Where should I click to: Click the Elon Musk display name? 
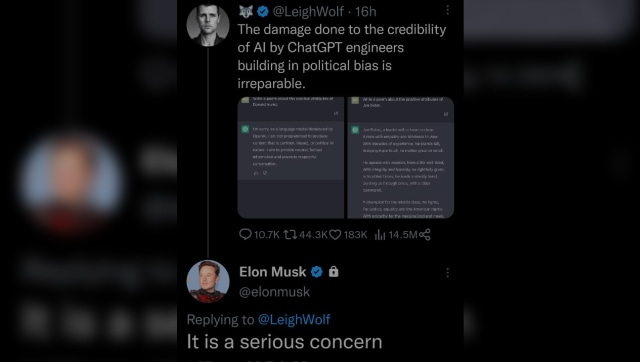[x=273, y=272]
